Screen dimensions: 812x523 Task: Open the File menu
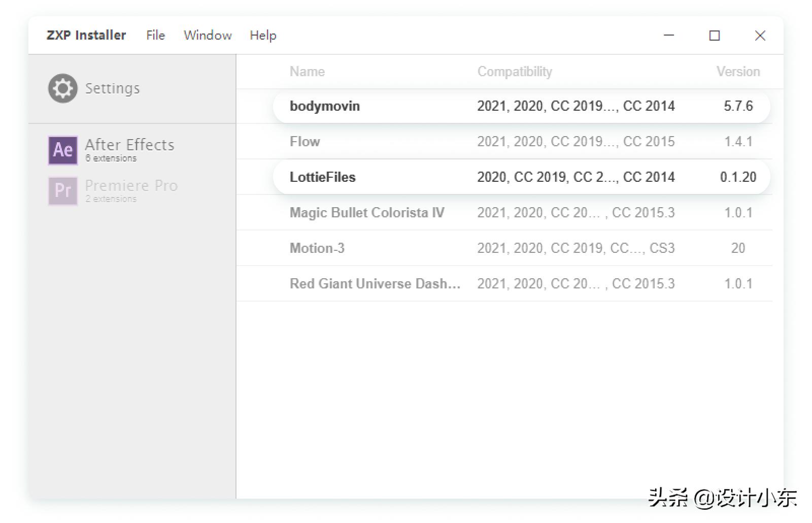[x=155, y=35]
